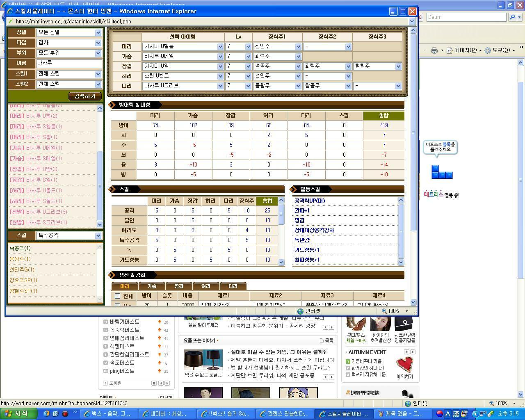Image resolution: width=525 pixels, height=420 pixels.
Task: Check the 전체 checkbox in 생산 & 강화 table
Action: pyautogui.click(x=117, y=295)
